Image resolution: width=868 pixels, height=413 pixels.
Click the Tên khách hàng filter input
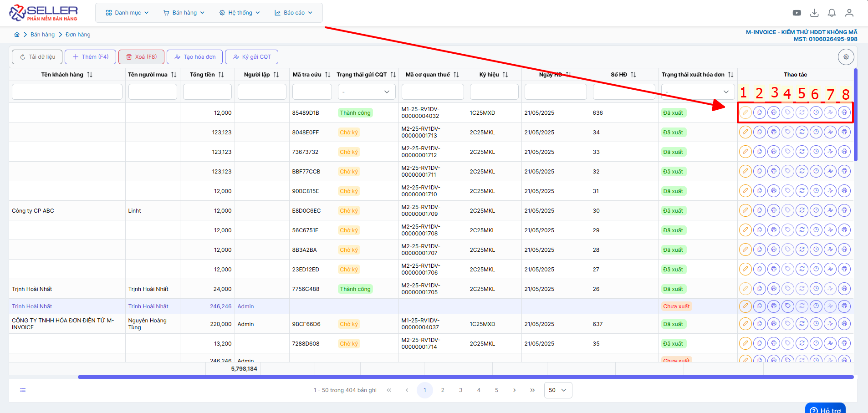pos(67,92)
